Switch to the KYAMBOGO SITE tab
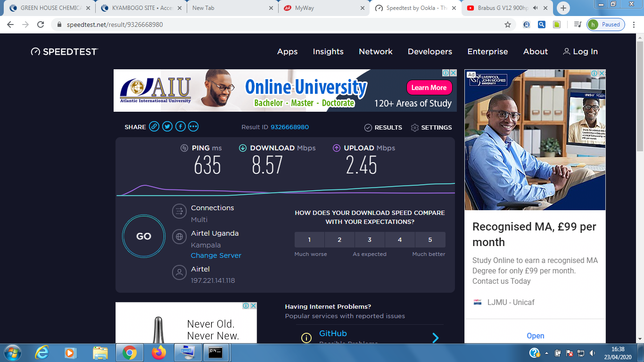The width and height of the screenshot is (644, 362). [x=140, y=8]
